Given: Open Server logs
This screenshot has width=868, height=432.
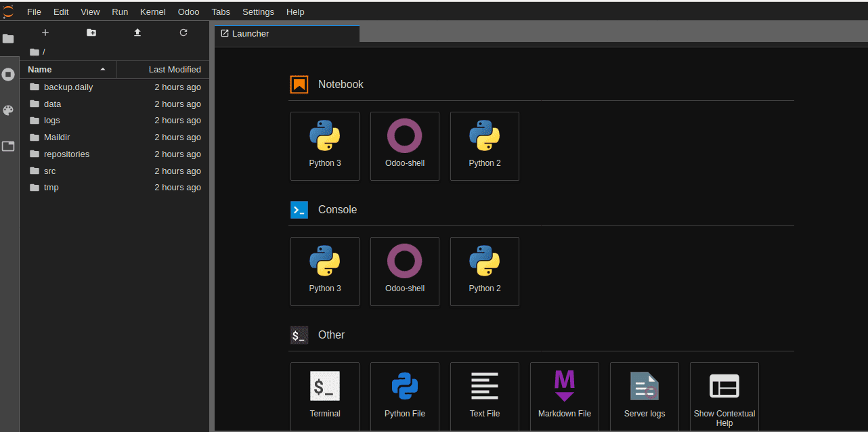Looking at the screenshot, I should coord(645,397).
